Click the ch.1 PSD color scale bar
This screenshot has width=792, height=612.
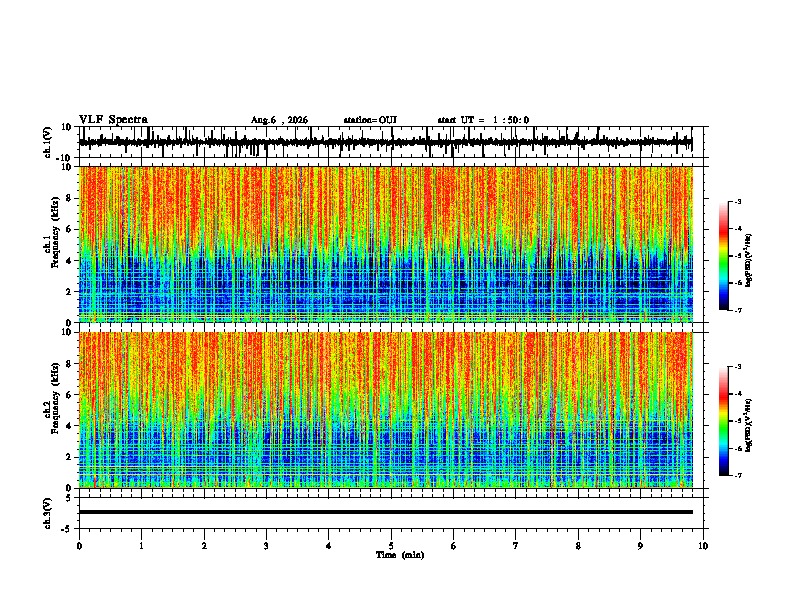[x=724, y=256]
